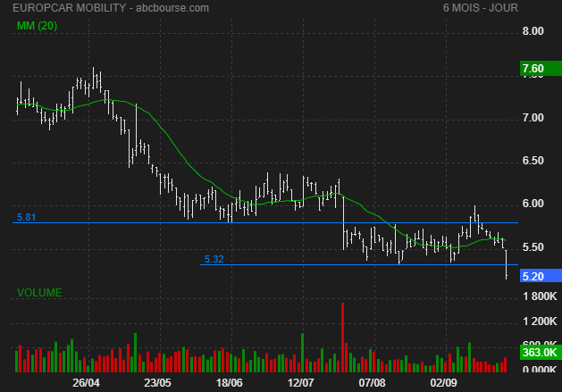Click the 8.00 price axis value
This screenshot has height=392, width=562.
[533, 31]
